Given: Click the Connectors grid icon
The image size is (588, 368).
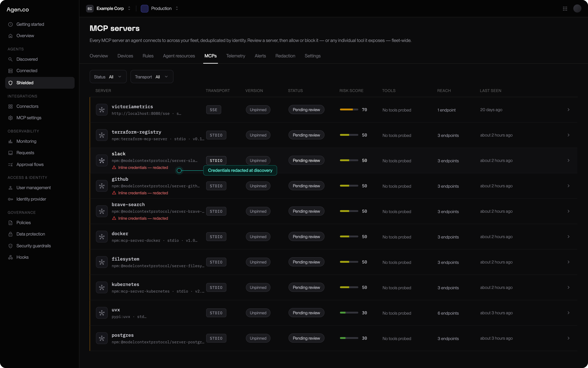Looking at the screenshot, I should click(x=10, y=106).
